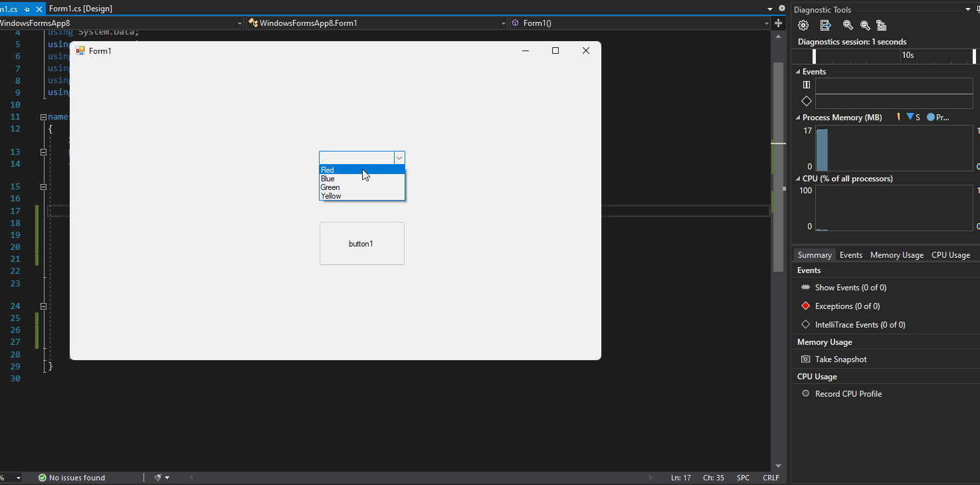
Task: Click the Select Tools icon in Diagnostic Tools
Action: click(x=825, y=25)
